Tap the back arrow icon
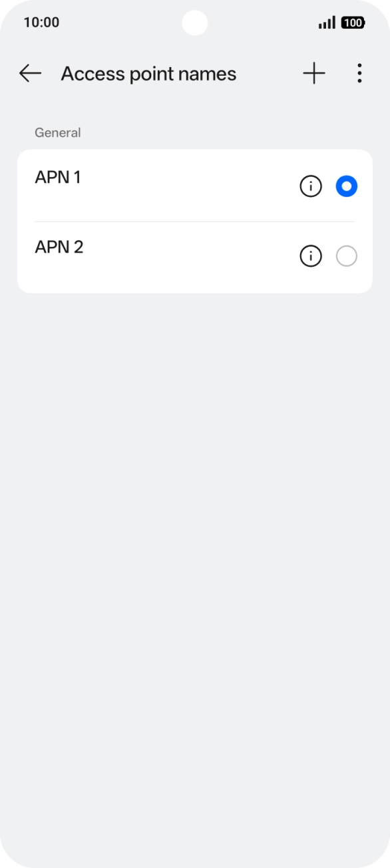Viewport: 390px width, 868px height. 29,73
